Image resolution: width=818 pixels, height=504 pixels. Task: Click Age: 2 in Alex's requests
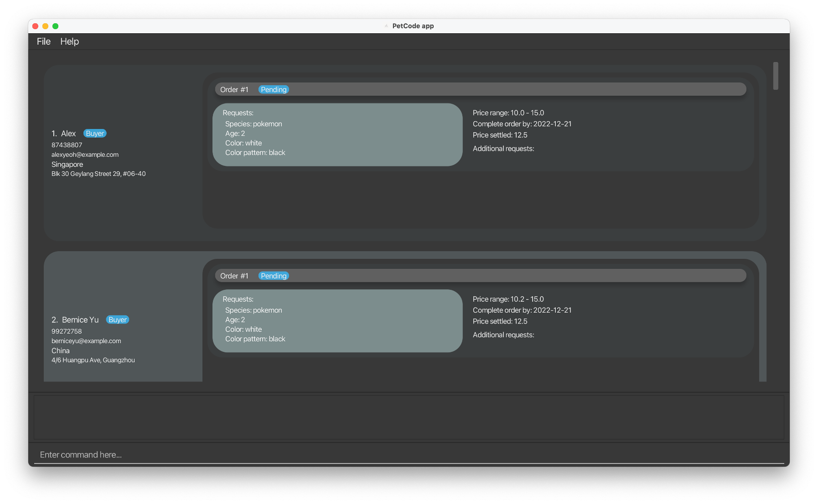(235, 134)
